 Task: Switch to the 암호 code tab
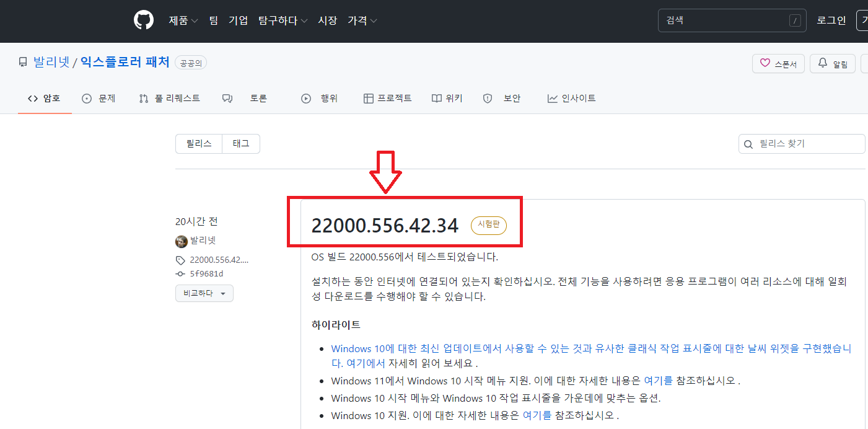(45, 98)
